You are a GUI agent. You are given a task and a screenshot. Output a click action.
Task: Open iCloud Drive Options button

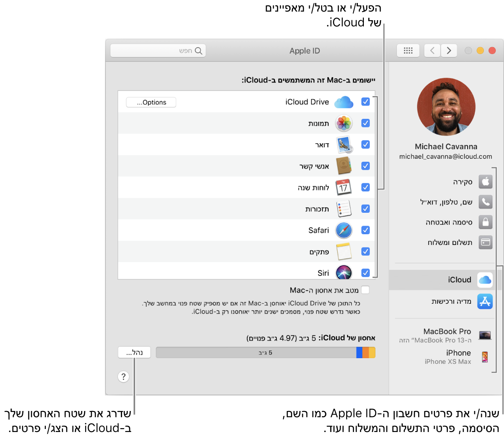(x=151, y=103)
